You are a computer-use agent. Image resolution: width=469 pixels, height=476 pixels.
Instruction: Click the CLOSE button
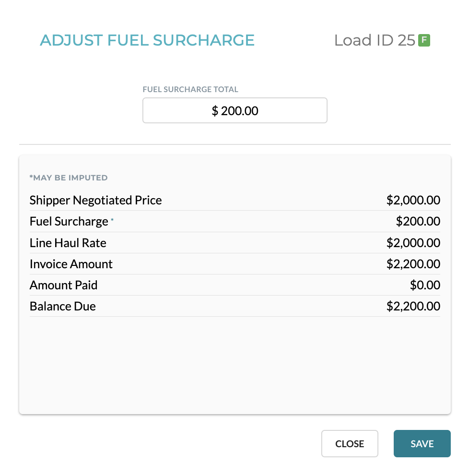point(350,443)
